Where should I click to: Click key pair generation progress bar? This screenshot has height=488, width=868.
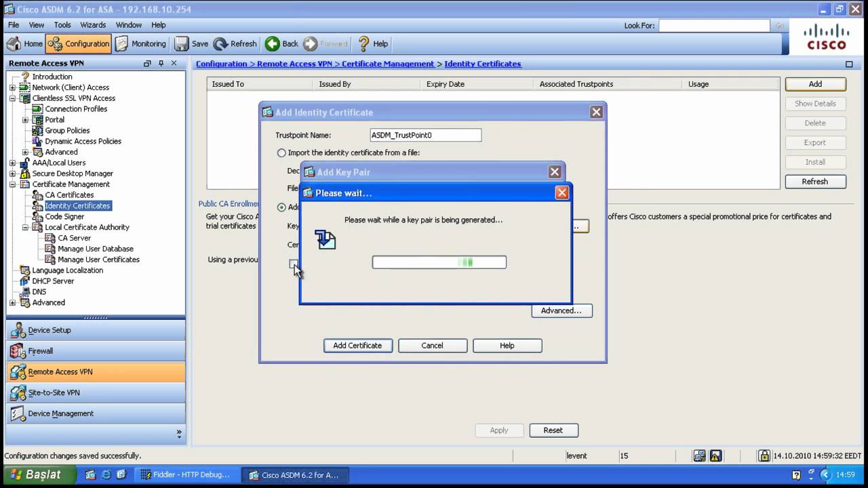(x=439, y=262)
